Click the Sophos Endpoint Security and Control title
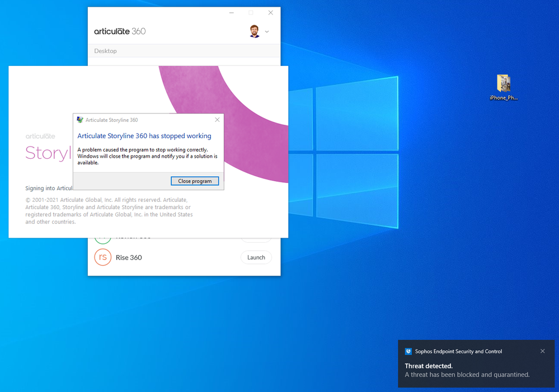This screenshot has width=559, height=392. click(458, 351)
